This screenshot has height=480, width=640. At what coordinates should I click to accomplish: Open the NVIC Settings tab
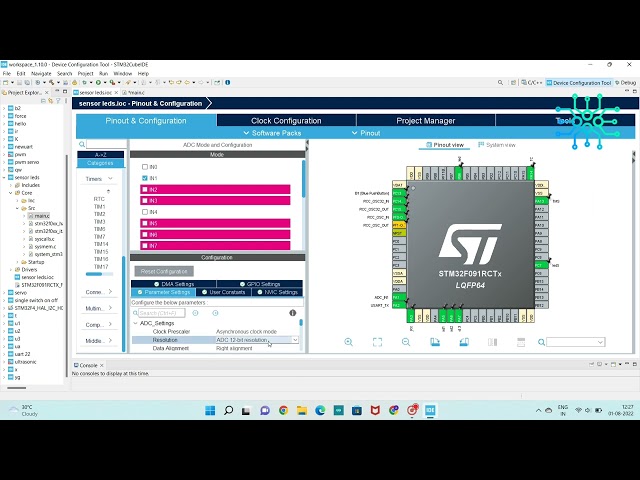278,292
